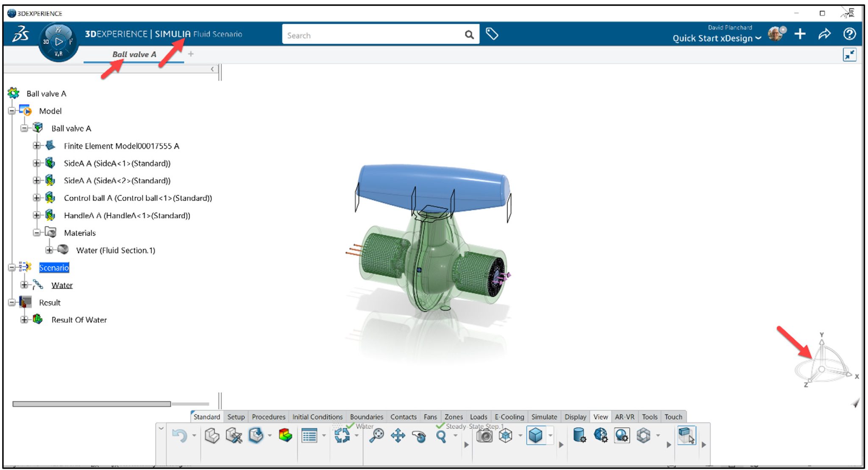868x470 pixels.
Task: Switch to the Boundaries tab
Action: coord(366,417)
